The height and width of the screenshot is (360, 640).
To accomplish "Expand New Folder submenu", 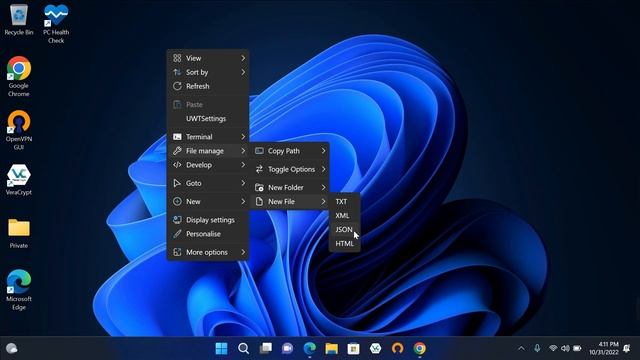I will pos(290,187).
